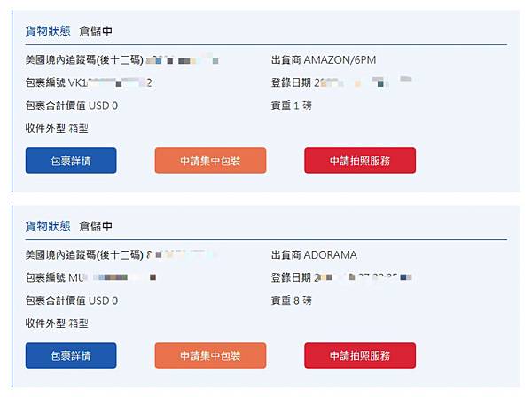Click the 實重 1 磅 weight text

(291, 105)
